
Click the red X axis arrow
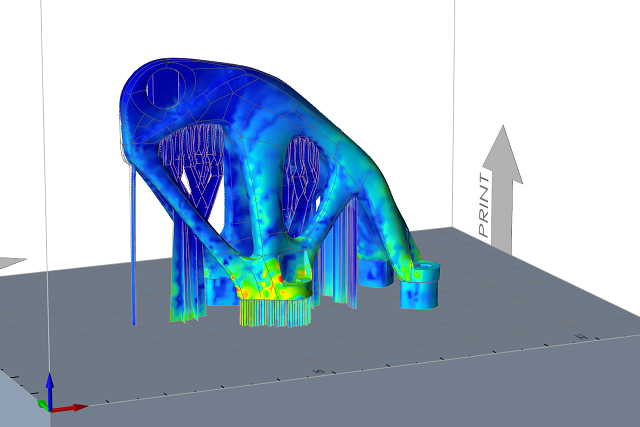[x=70, y=408]
